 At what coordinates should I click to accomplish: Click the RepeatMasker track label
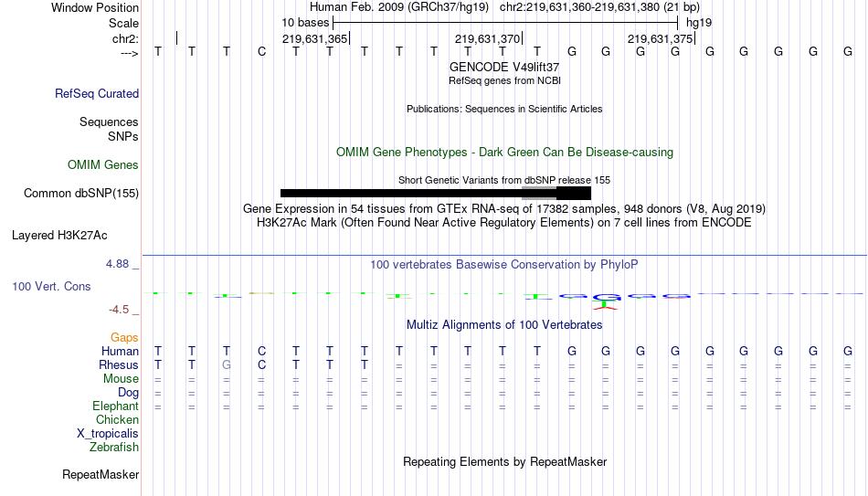pyautogui.click(x=101, y=474)
